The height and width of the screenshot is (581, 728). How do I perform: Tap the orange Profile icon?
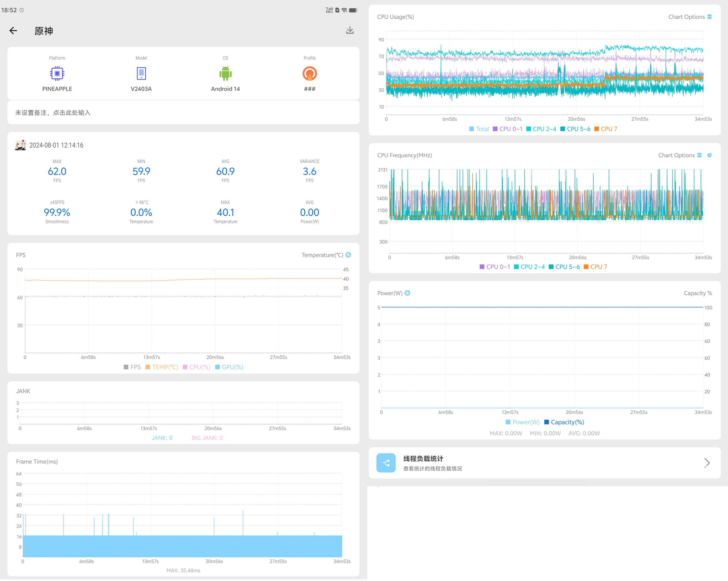[x=309, y=73]
